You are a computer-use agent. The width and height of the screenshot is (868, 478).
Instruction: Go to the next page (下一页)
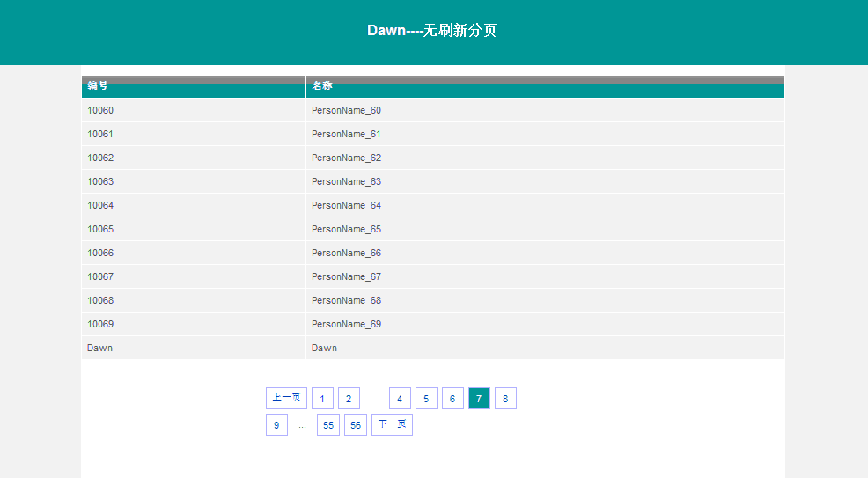click(x=392, y=425)
